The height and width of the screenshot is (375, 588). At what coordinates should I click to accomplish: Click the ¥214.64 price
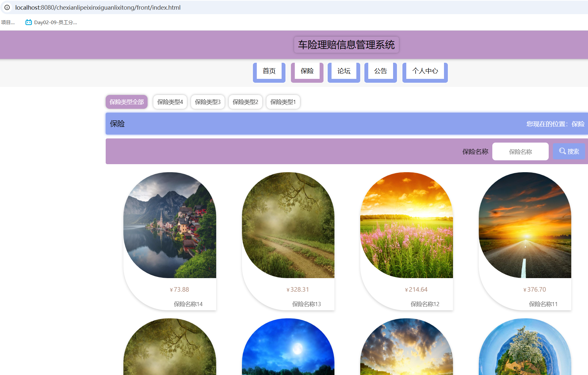pos(416,290)
